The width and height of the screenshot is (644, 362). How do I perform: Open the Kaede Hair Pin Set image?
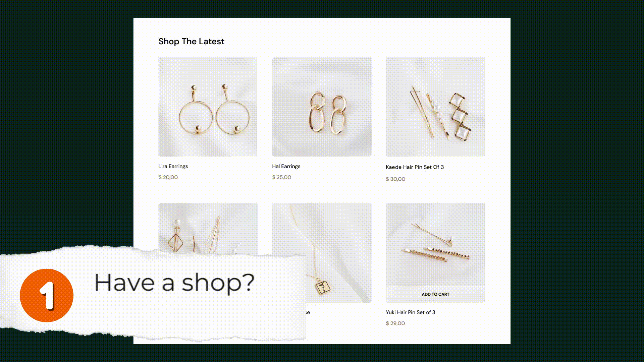pos(435,107)
